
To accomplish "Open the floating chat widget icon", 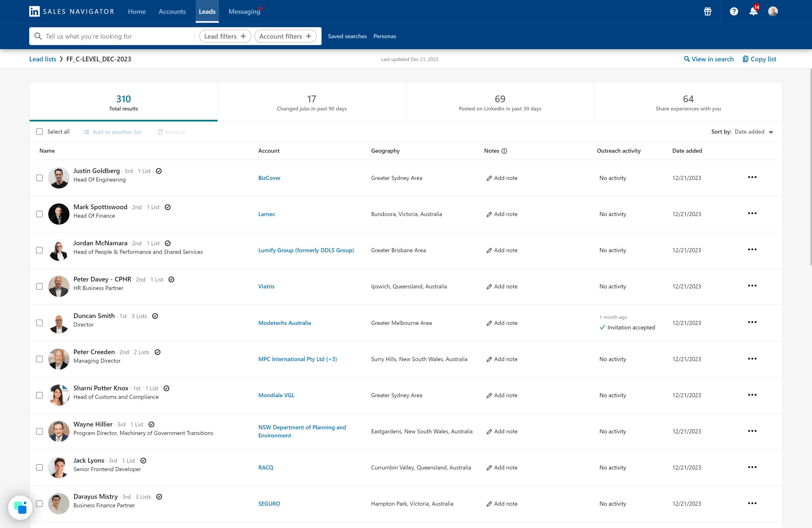I will [21, 507].
